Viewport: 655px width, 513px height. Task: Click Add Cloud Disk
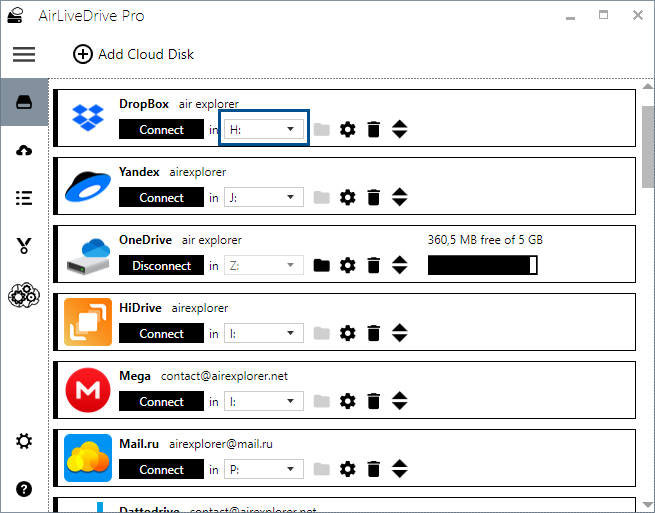tap(134, 54)
